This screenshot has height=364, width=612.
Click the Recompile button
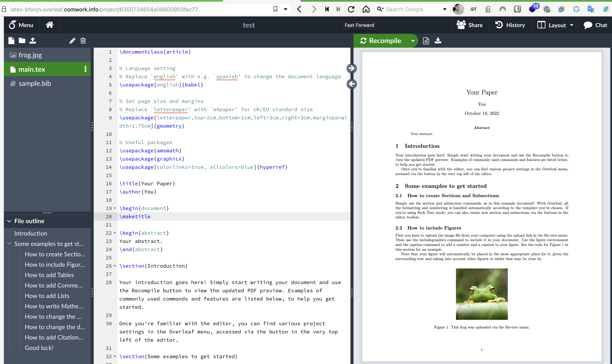pos(381,41)
